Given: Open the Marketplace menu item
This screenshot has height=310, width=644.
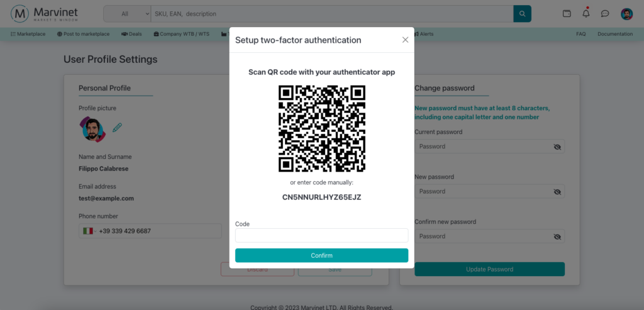Looking at the screenshot, I should pos(28,34).
